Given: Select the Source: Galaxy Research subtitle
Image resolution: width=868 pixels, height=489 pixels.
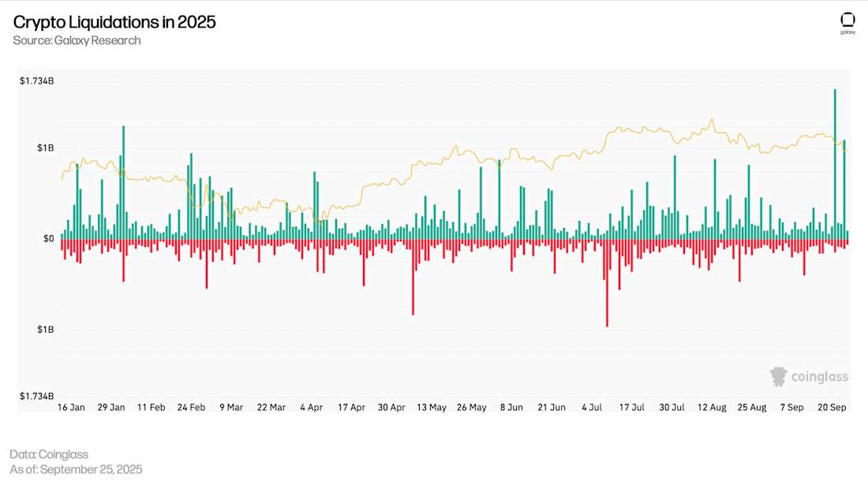Looking at the screenshot, I should click(x=77, y=40).
